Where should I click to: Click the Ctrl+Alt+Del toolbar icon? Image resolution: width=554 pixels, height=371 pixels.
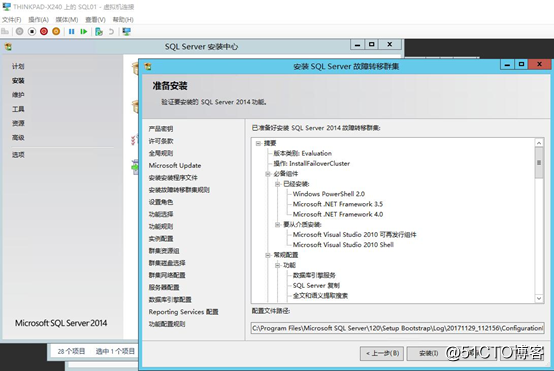pos(5,31)
